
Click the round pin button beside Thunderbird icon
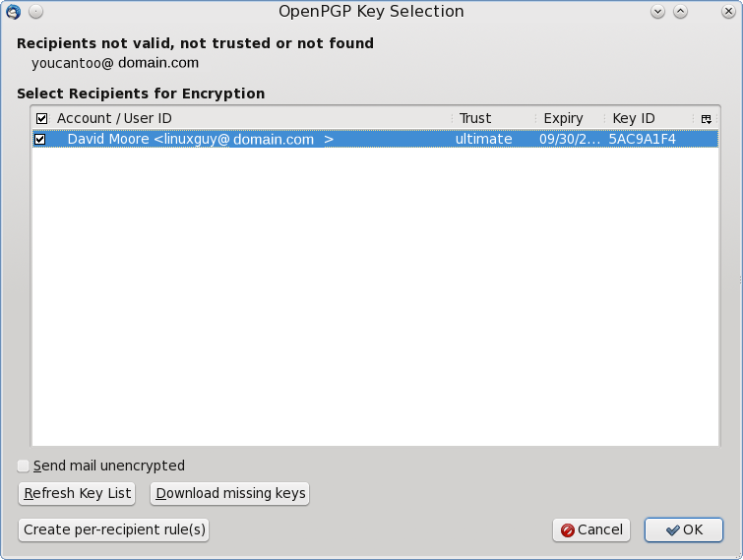pos(36,12)
